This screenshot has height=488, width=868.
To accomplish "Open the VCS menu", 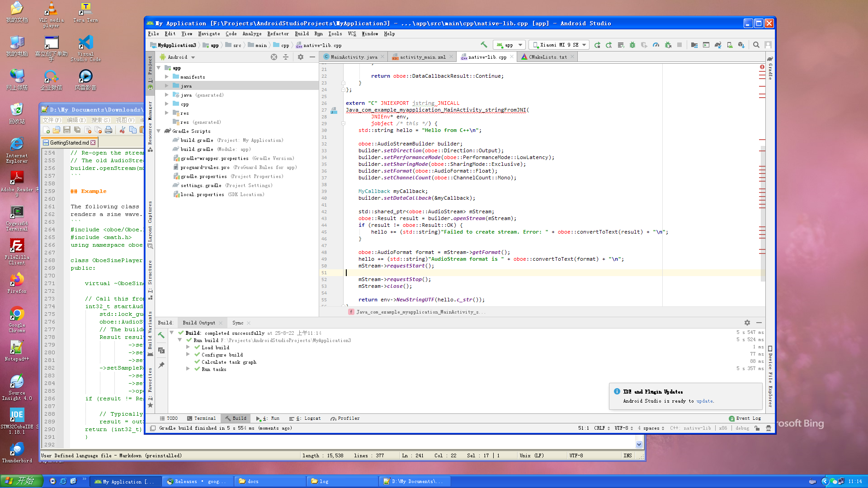I will point(352,33).
